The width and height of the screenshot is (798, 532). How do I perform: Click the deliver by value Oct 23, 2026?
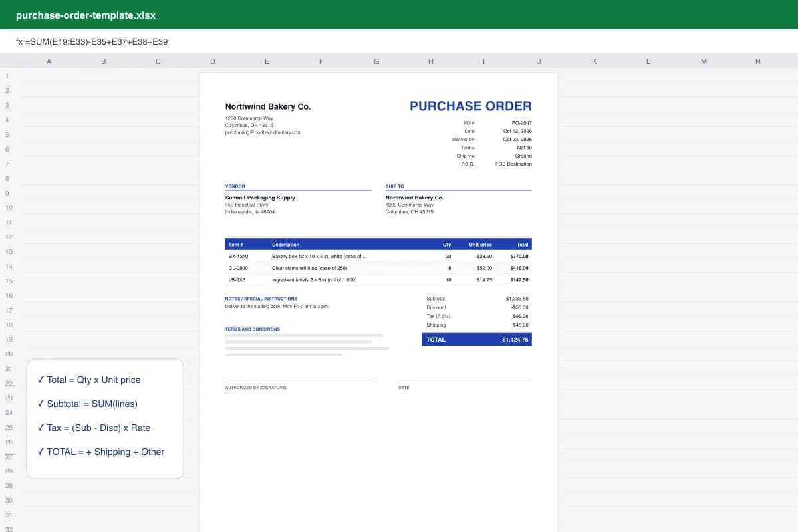pos(517,139)
